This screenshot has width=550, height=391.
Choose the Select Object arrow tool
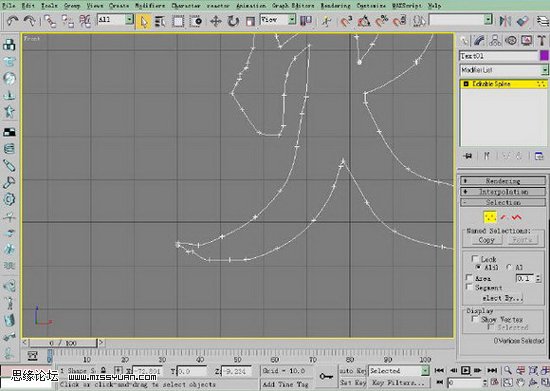coord(143,21)
